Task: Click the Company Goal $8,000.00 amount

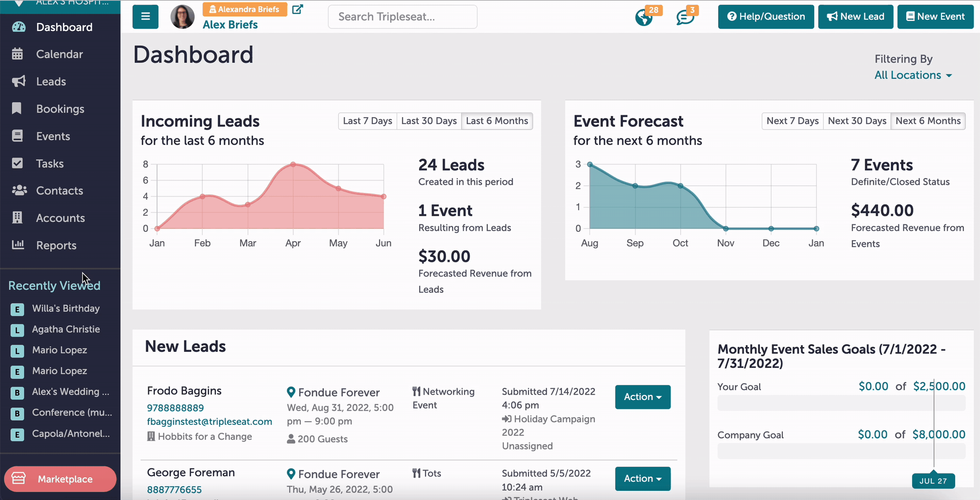Action: [x=939, y=435]
